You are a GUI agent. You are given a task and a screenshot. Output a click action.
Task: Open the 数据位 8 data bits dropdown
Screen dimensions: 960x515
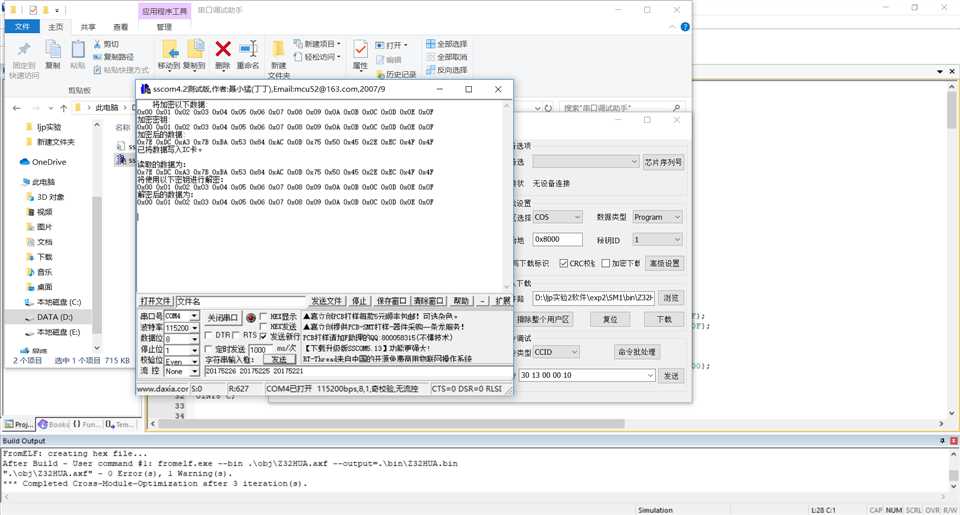194,339
